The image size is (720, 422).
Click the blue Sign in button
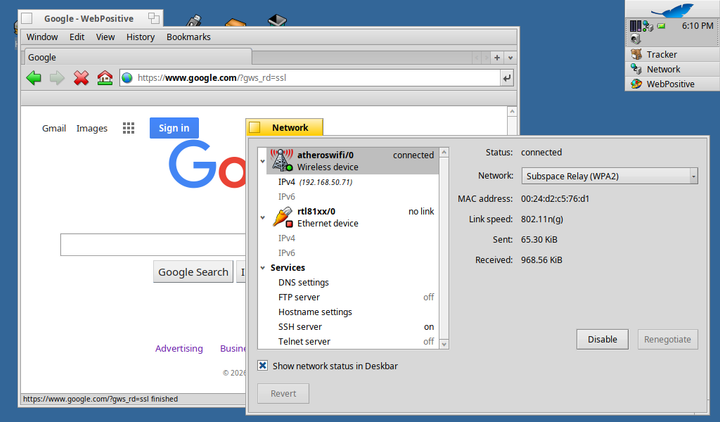(x=174, y=128)
